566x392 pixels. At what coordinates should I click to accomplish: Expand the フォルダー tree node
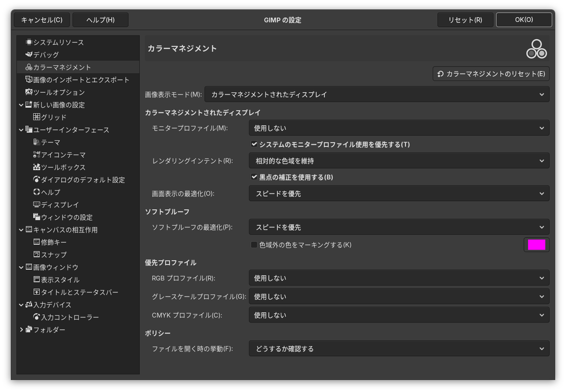point(22,330)
